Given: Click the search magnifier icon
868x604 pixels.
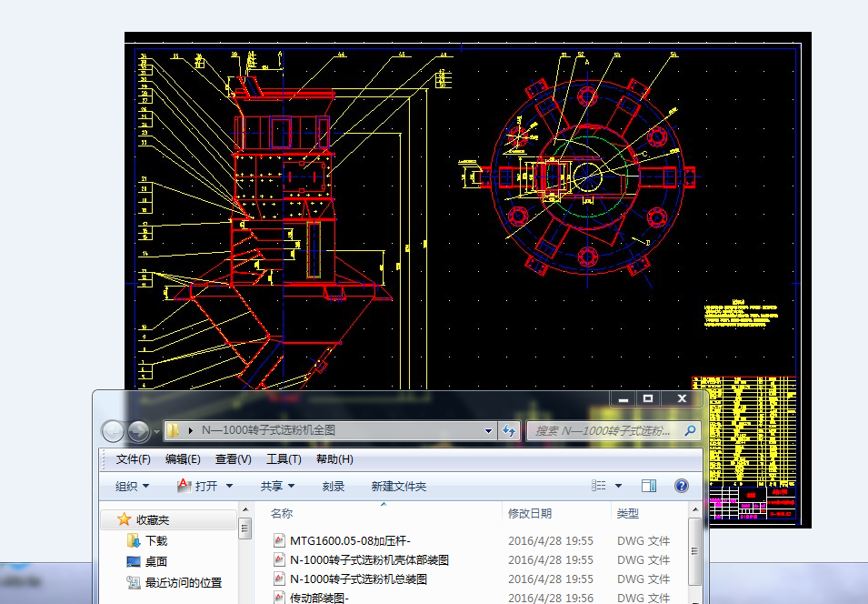Looking at the screenshot, I should (x=689, y=430).
